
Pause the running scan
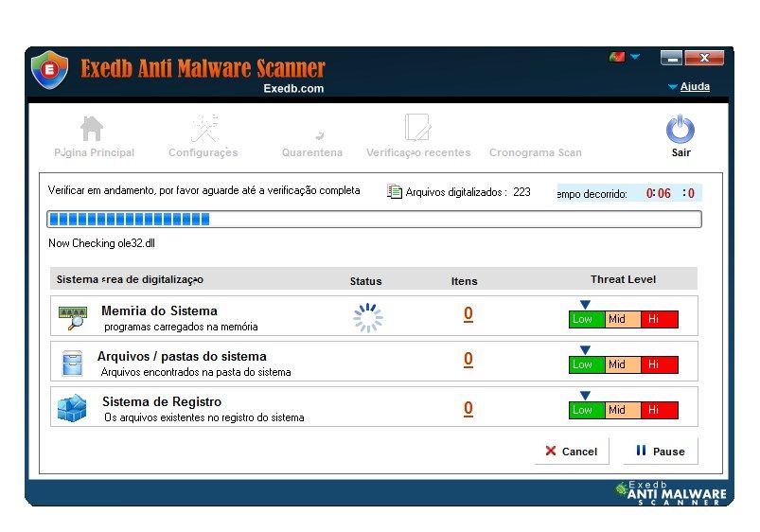click(661, 452)
